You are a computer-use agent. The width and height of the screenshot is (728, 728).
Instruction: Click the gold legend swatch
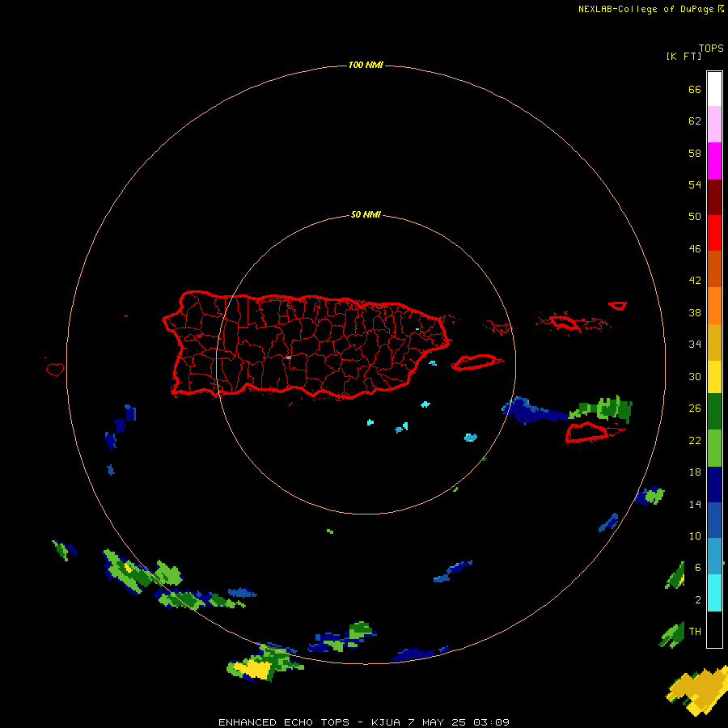tap(714, 341)
